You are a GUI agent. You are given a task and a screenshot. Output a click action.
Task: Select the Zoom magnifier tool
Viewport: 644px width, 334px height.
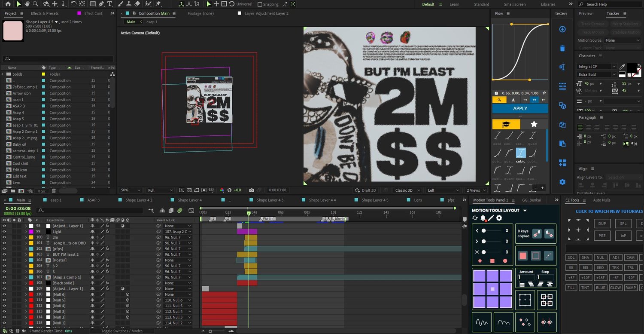[x=36, y=4]
